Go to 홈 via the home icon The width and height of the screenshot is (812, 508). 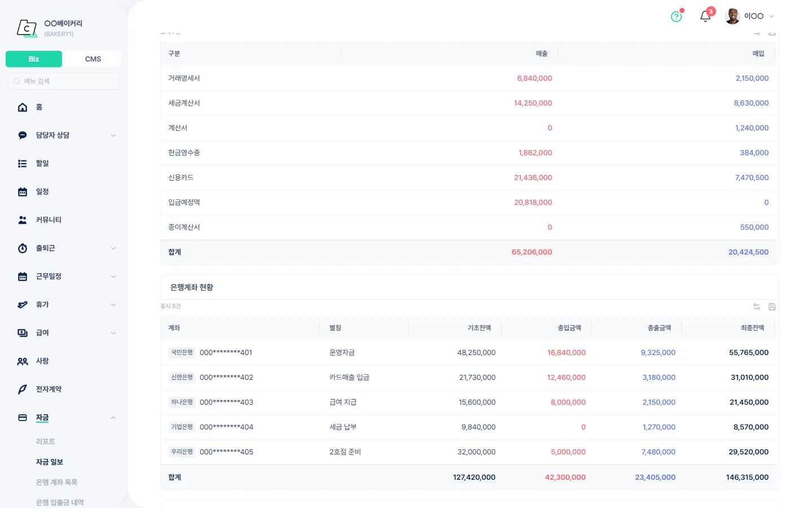point(23,107)
